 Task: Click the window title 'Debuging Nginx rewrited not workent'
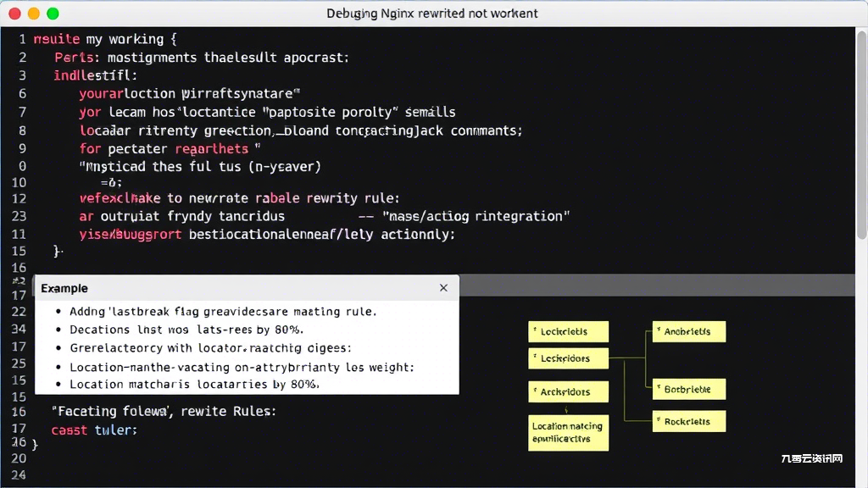click(x=431, y=14)
